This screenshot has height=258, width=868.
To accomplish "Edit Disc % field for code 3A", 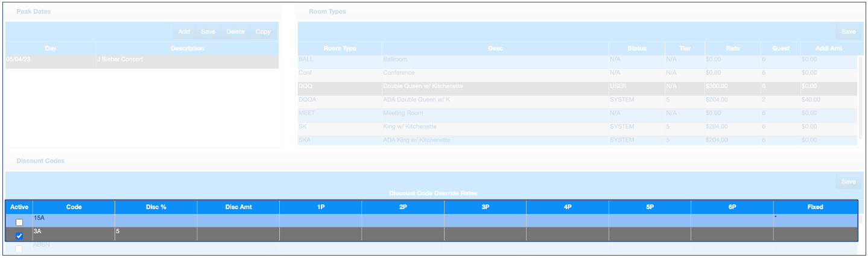I will [x=156, y=234].
